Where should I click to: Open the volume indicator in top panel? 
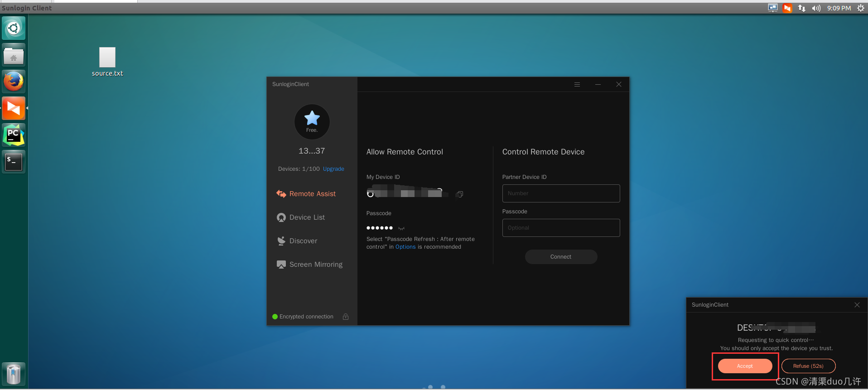click(816, 8)
